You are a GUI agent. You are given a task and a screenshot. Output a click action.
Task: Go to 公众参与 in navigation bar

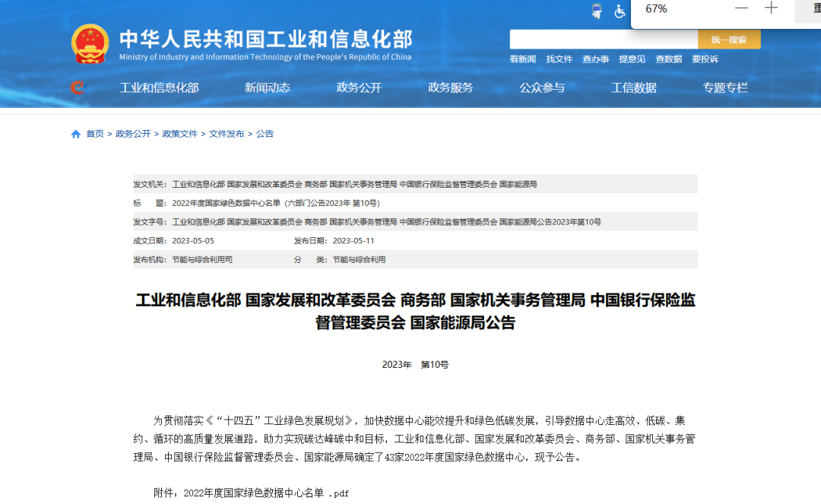542,88
